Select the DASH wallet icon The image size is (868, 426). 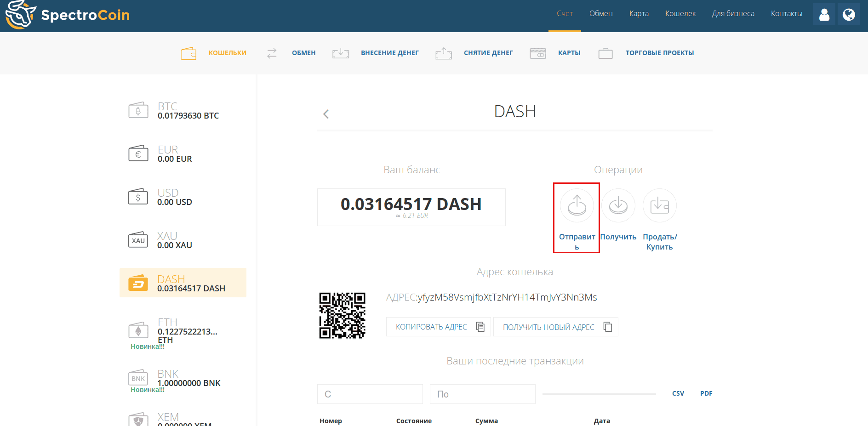(x=138, y=283)
